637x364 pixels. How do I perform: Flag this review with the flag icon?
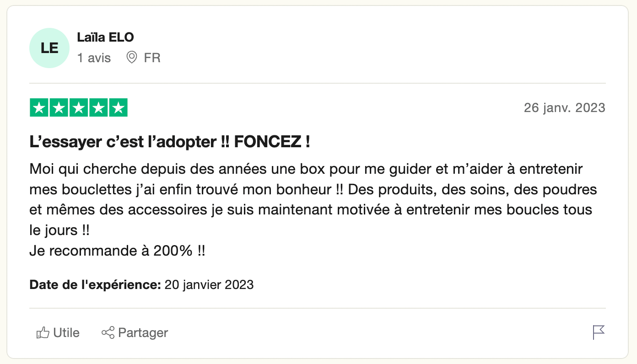pos(599,332)
